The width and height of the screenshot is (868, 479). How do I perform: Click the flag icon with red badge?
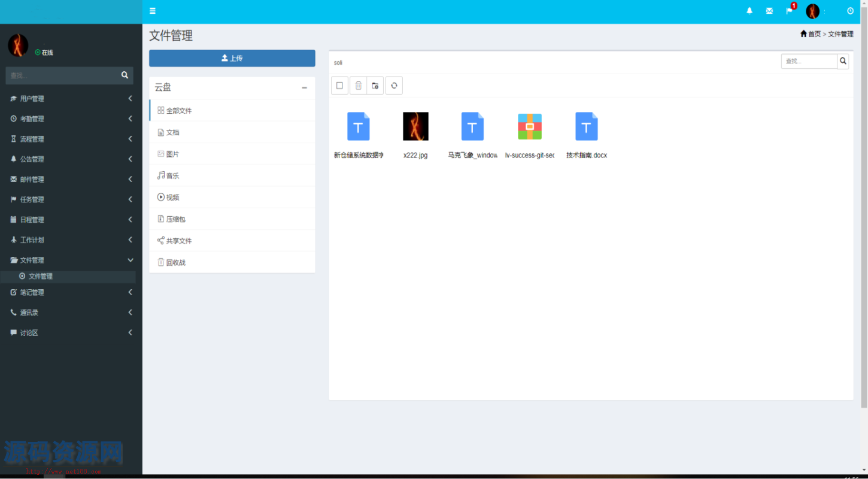pyautogui.click(x=790, y=11)
